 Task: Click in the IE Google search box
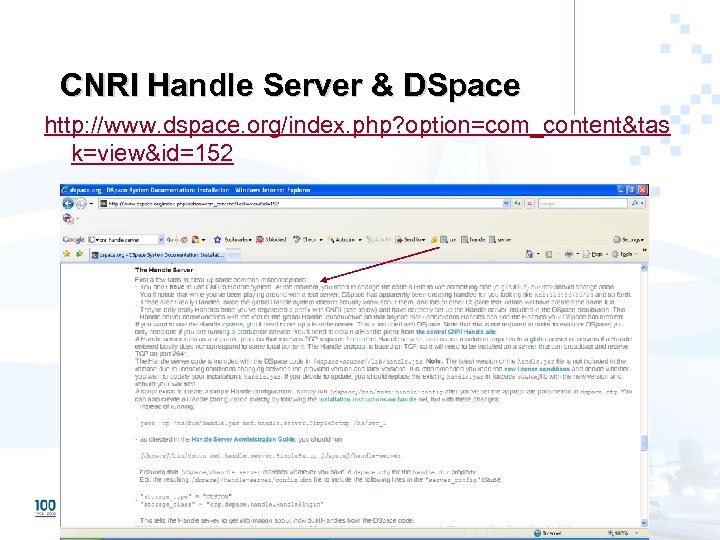[x=582, y=203]
